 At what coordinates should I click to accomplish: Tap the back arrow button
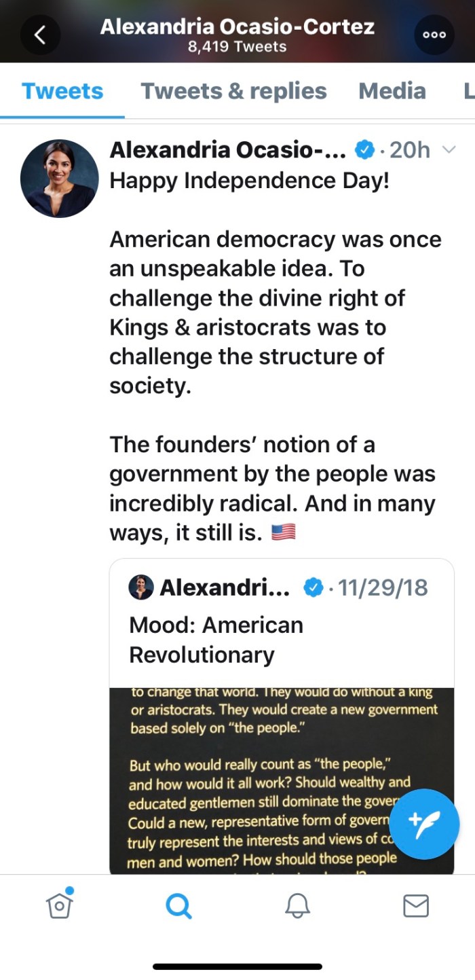40,35
